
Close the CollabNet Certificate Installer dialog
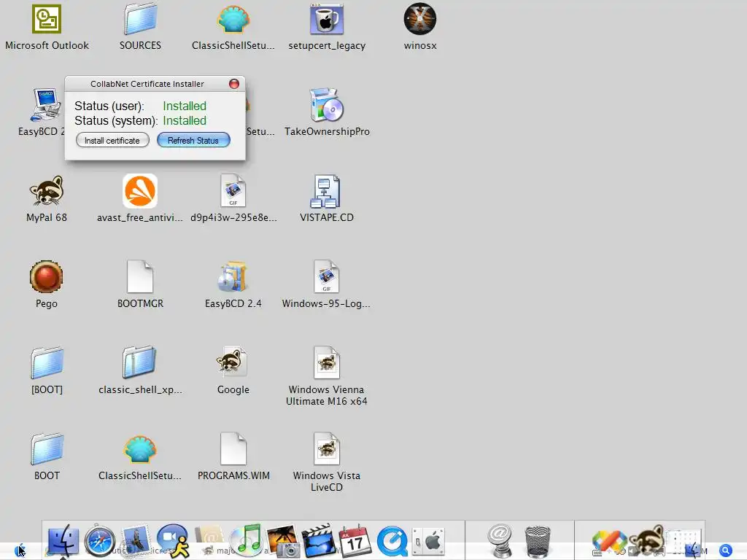click(x=234, y=84)
